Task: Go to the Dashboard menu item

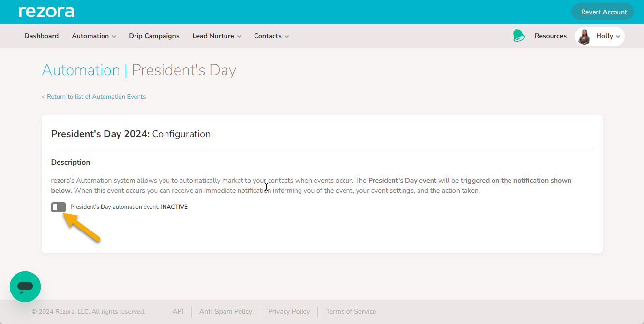Action: pyautogui.click(x=41, y=36)
